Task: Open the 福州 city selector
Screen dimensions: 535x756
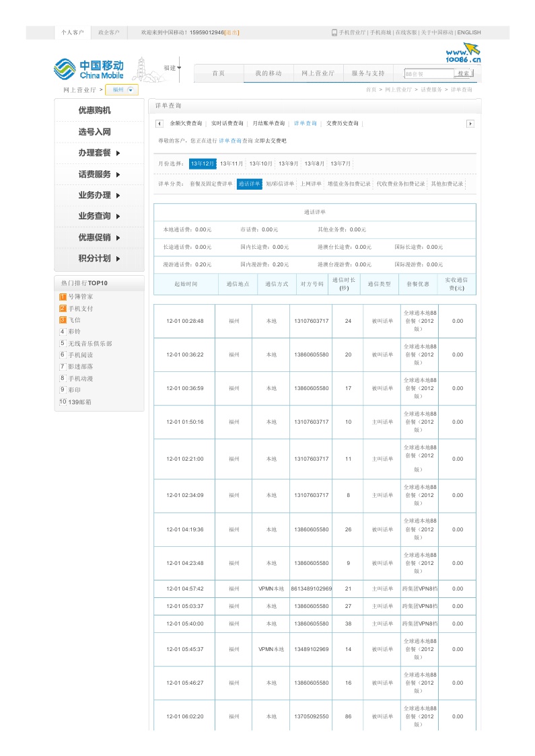Action: point(122,89)
